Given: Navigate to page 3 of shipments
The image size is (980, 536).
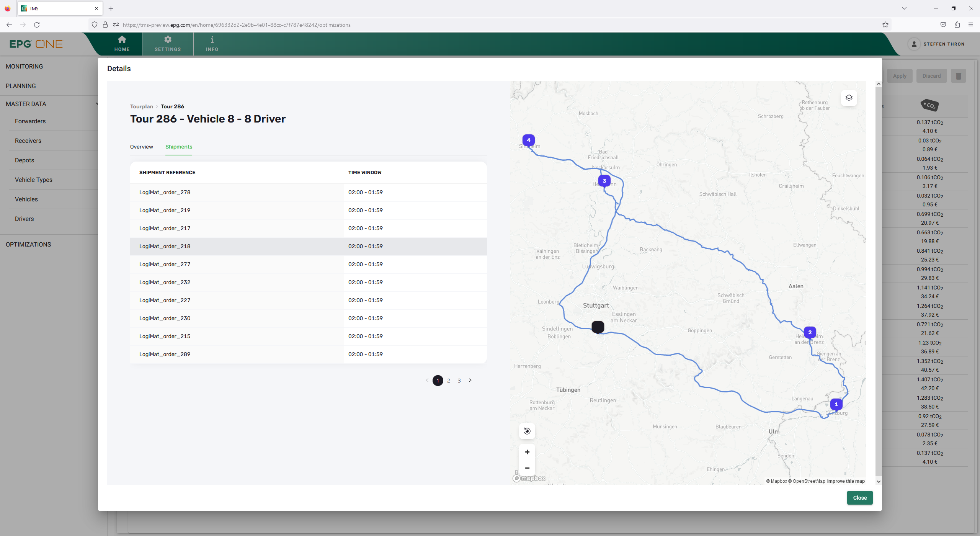Looking at the screenshot, I should pos(459,380).
